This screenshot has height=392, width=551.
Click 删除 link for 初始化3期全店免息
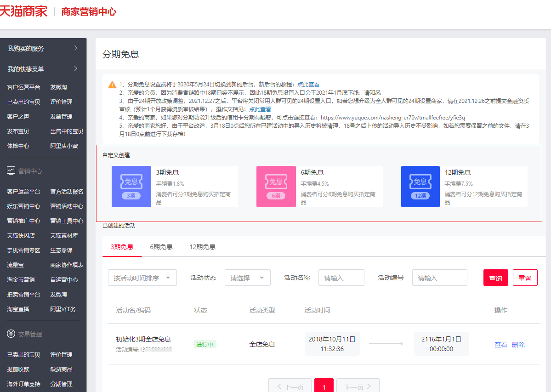(518, 345)
